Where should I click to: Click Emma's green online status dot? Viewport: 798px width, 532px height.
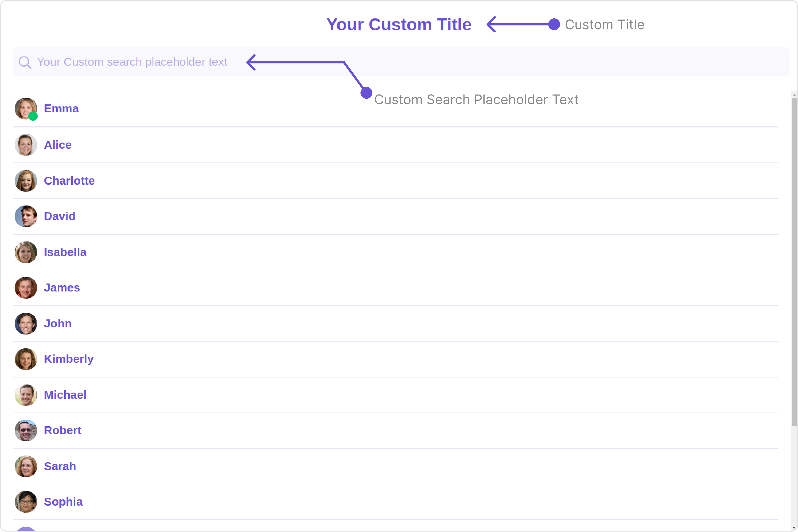click(x=33, y=116)
